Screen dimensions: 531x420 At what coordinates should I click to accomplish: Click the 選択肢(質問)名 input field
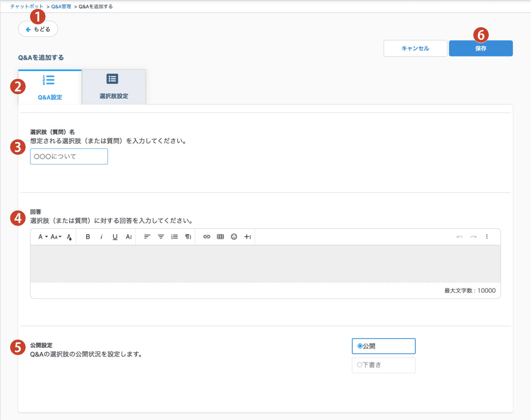click(69, 156)
